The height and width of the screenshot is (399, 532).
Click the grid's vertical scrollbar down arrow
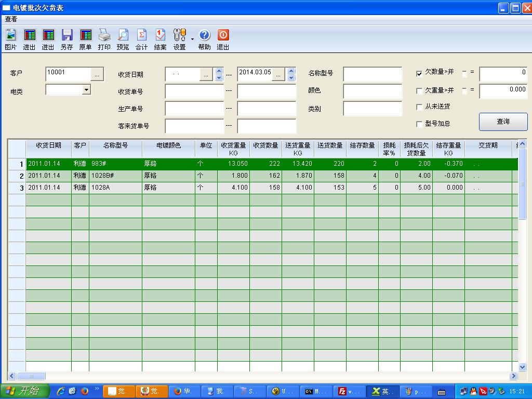pyautogui.click(x=522, y=367)
